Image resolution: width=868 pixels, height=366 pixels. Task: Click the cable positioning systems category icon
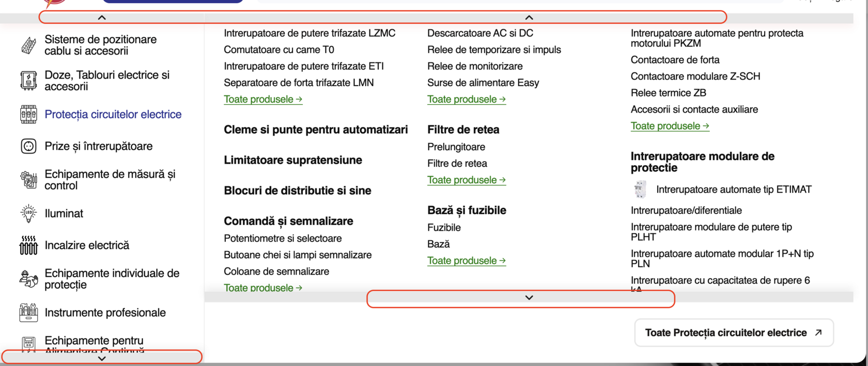click(28, 45)
